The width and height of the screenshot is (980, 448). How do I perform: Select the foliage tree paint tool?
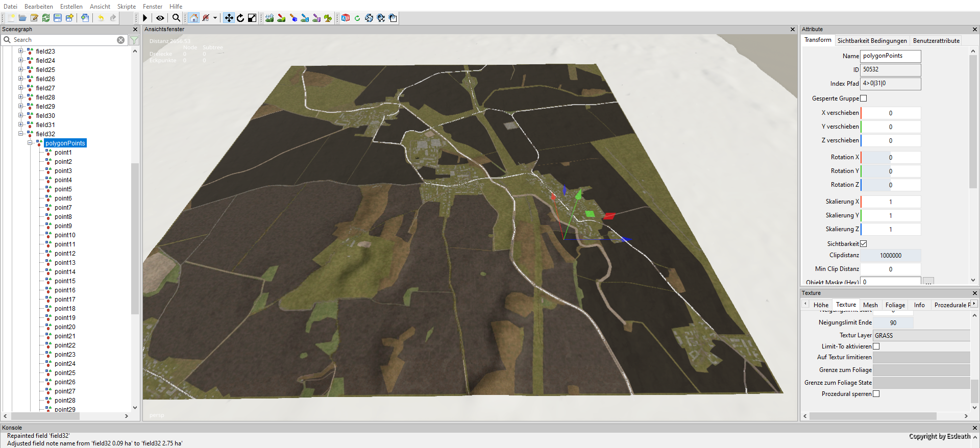click(x=328, y=18)
